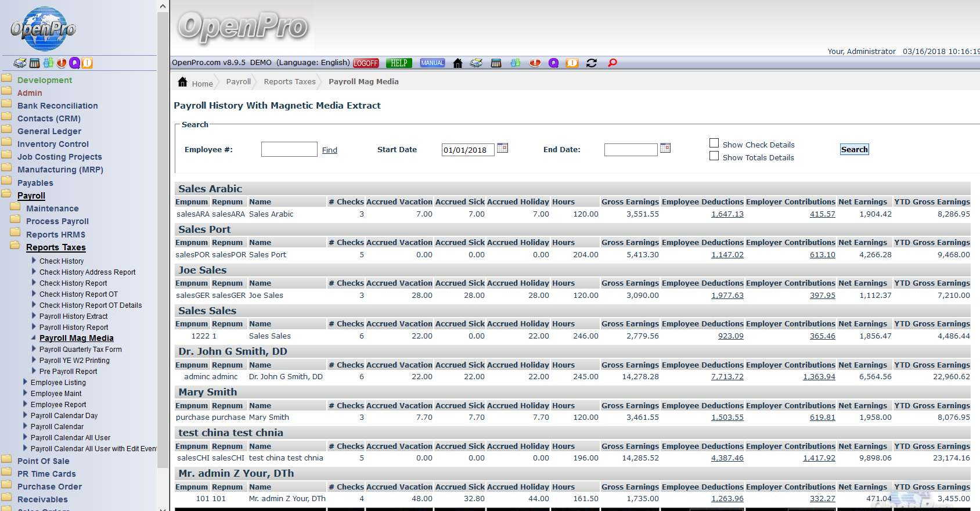Go to Reports Taxes in the breadcrumb

click(x=289, y=82)
